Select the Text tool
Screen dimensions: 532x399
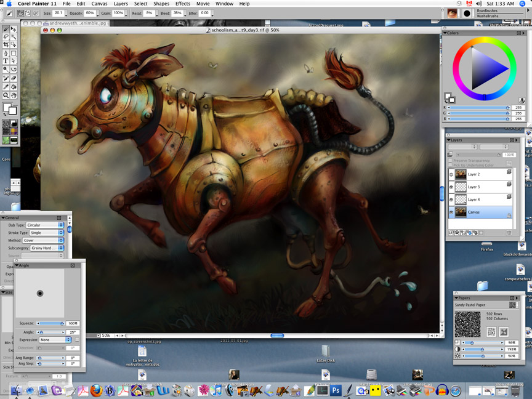[x=6, y=61]
